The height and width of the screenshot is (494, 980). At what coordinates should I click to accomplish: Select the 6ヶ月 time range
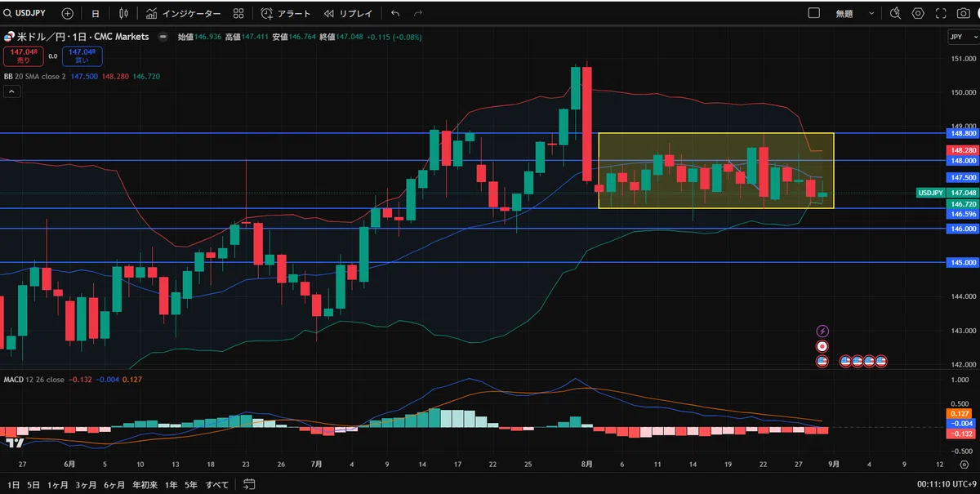[x=114, y=484]
